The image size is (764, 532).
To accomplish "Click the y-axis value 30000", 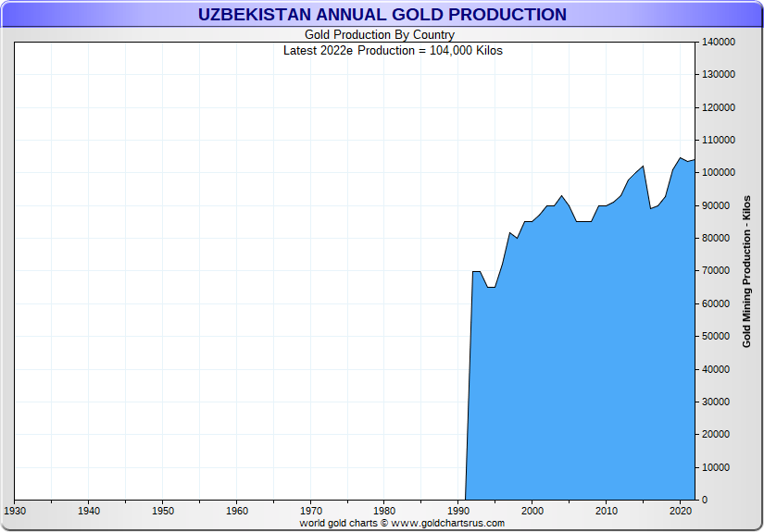I will click(716, 402).
